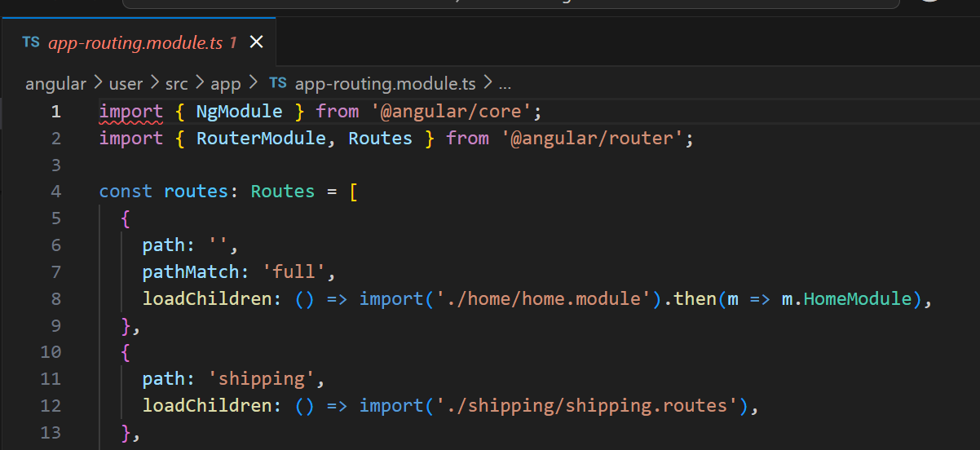Expand the src breadcrumb segment
The image size is (980, 450).
[177, 83]
